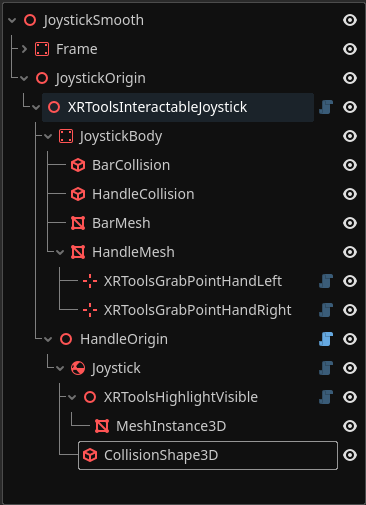The image size is (366, 505).
Task: Open HandleOrigin's bright blue script icon
Action: pyautogui.click(x=326, y=339)
